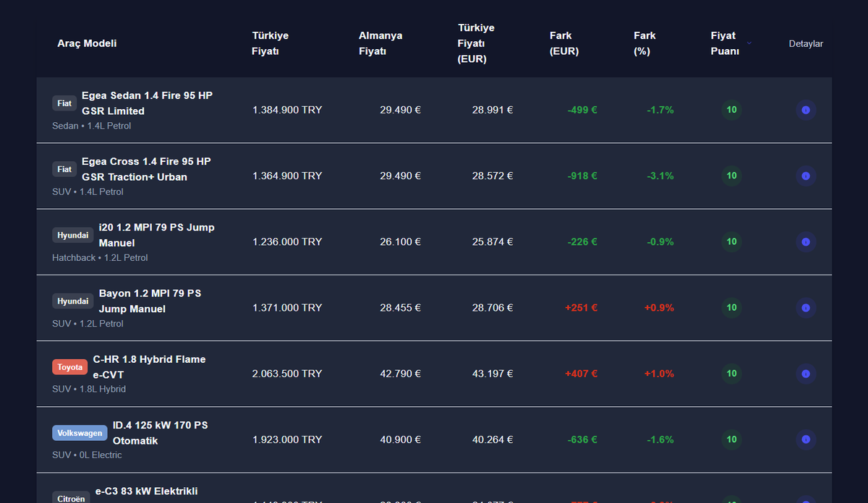Viewport: 868px width, 503px height.
Task: Select e-C3 83 kW Elektrikli model name
Action: pos(146,491)
